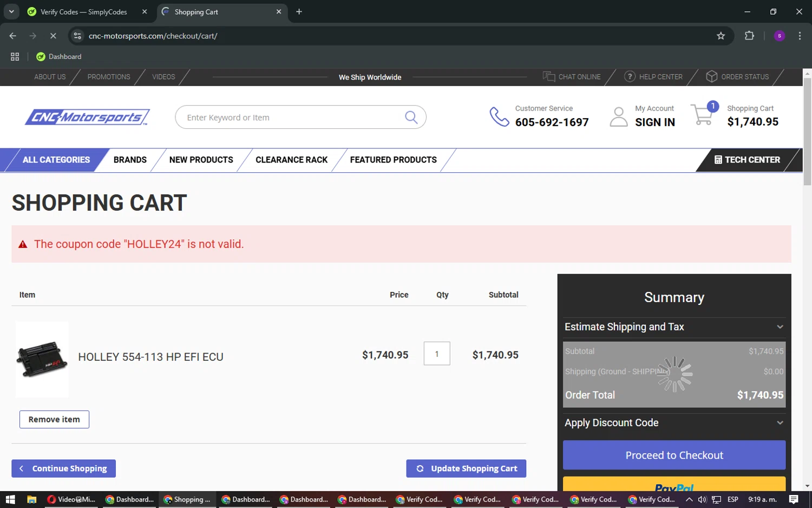This screenshot has width=812, height=508.
Task: Open Chat Online in the top bar
Action: pyautogui.click(x=572, y=77)
